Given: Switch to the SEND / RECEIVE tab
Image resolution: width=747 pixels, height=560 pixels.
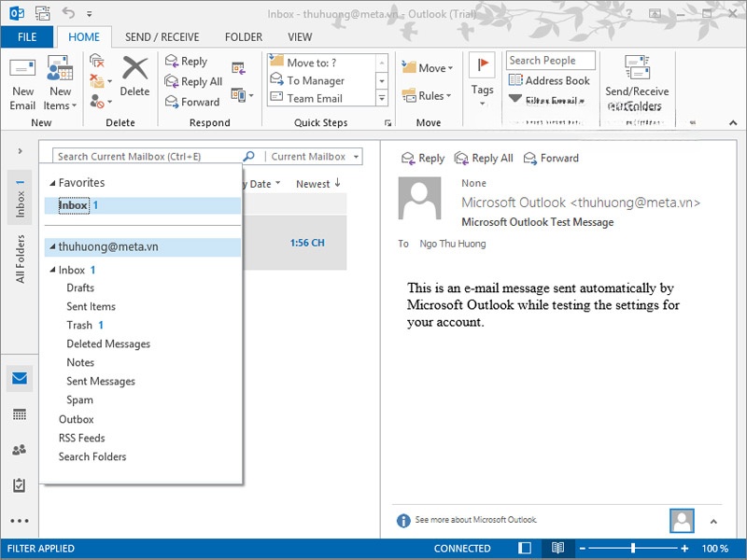Looking at the screenshot, I should point(162,36).
